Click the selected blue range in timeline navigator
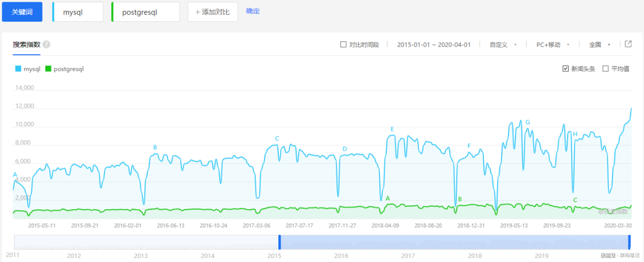This screenshot has height=262, width=644. pyautogui.click(x=454, y=242)
